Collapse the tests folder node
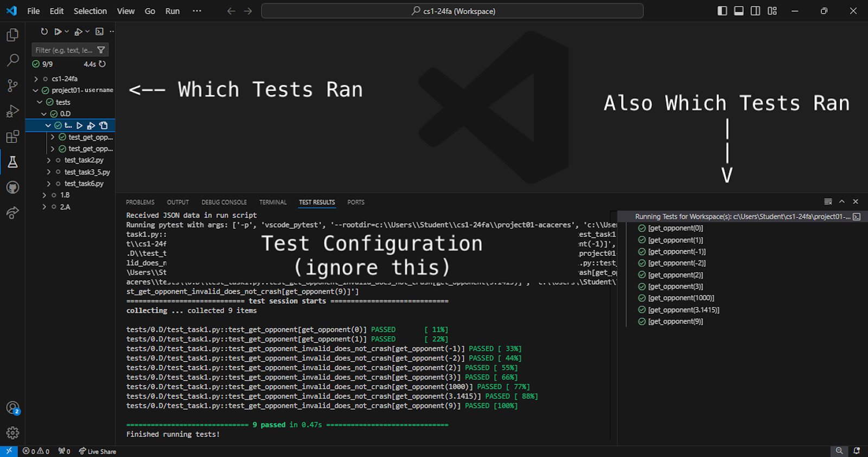 coord(40,102)
